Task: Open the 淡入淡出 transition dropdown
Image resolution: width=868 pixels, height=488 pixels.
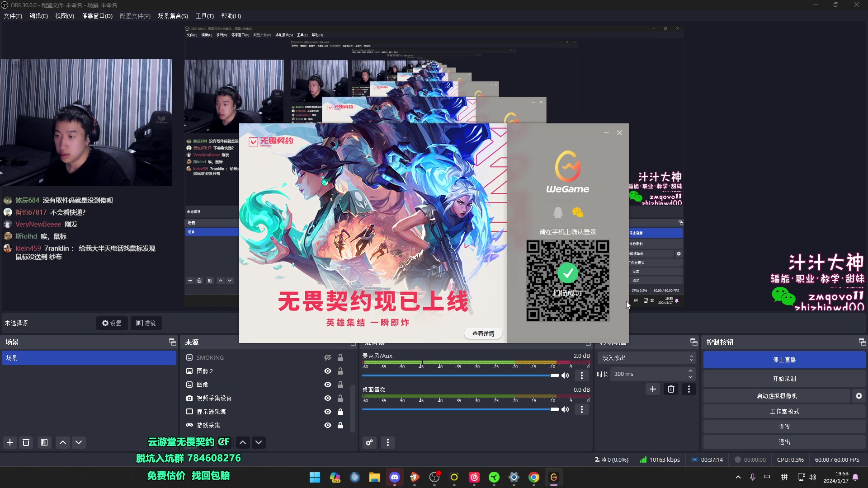Action: click(x=647, y=358)
